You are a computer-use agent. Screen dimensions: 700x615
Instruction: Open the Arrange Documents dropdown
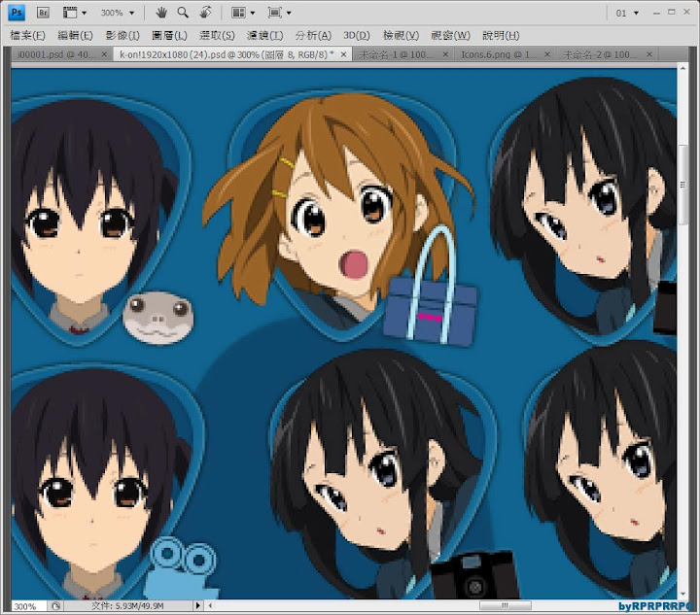242,13
